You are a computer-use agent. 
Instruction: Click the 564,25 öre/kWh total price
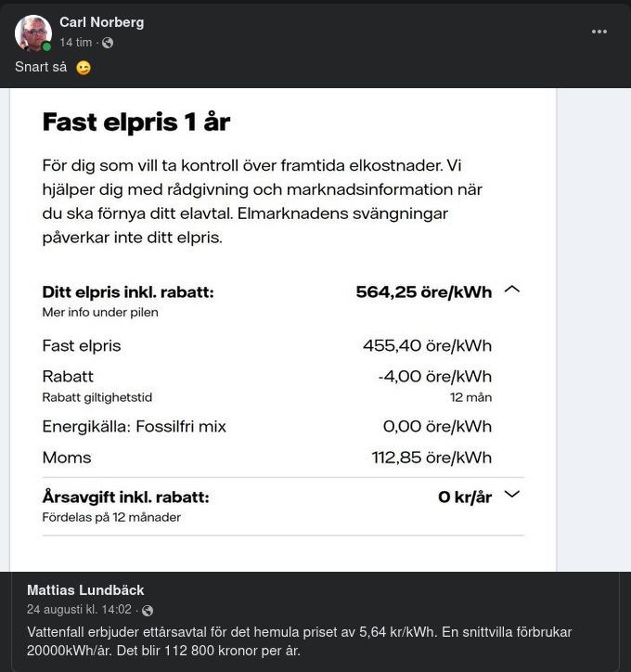(x=423, y=292)
